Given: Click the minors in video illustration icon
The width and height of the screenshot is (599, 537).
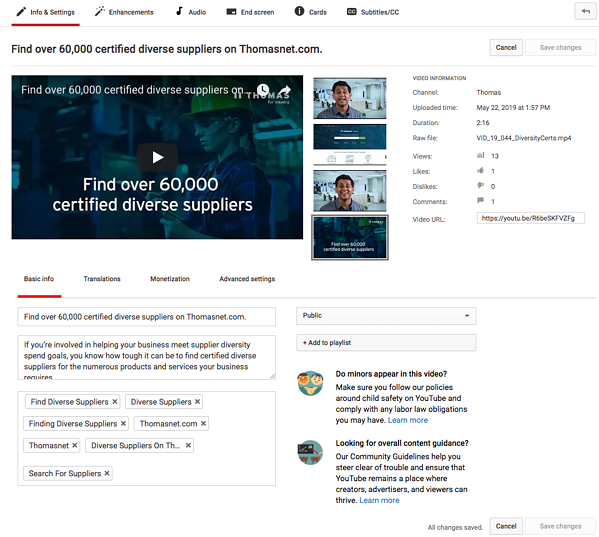Looking at the screenshot, I should tap(310, 383).
